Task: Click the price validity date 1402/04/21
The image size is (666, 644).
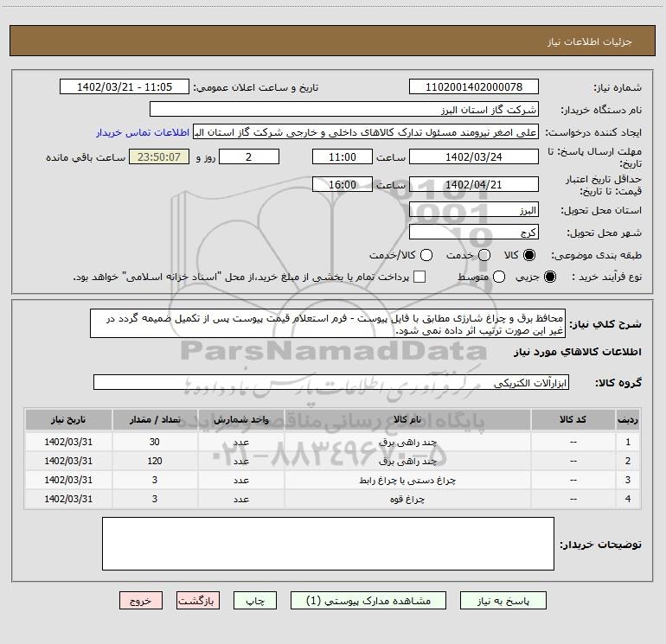Action: point(474,184)
